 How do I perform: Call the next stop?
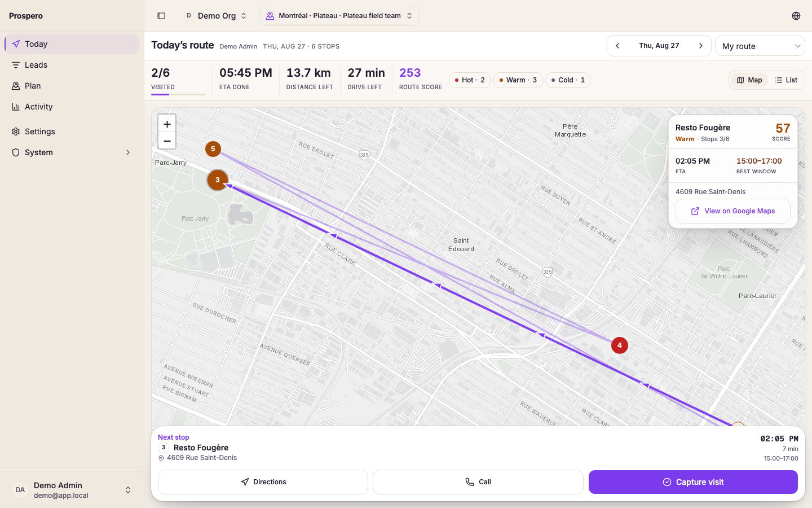click(x=478, y=482)
